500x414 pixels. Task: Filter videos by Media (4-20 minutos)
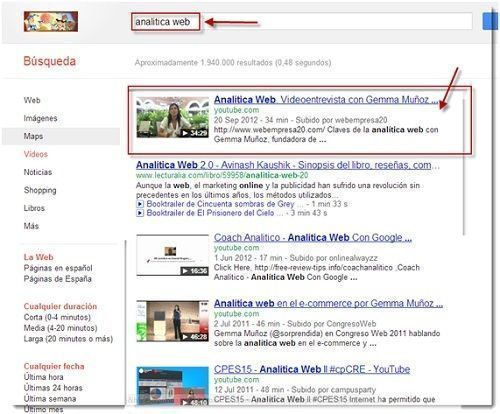coord(60,328)
